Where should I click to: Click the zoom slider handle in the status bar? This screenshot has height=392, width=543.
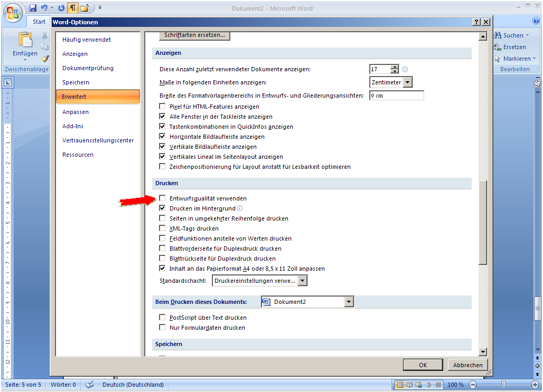pyautogui.click(x=503, y=385)
